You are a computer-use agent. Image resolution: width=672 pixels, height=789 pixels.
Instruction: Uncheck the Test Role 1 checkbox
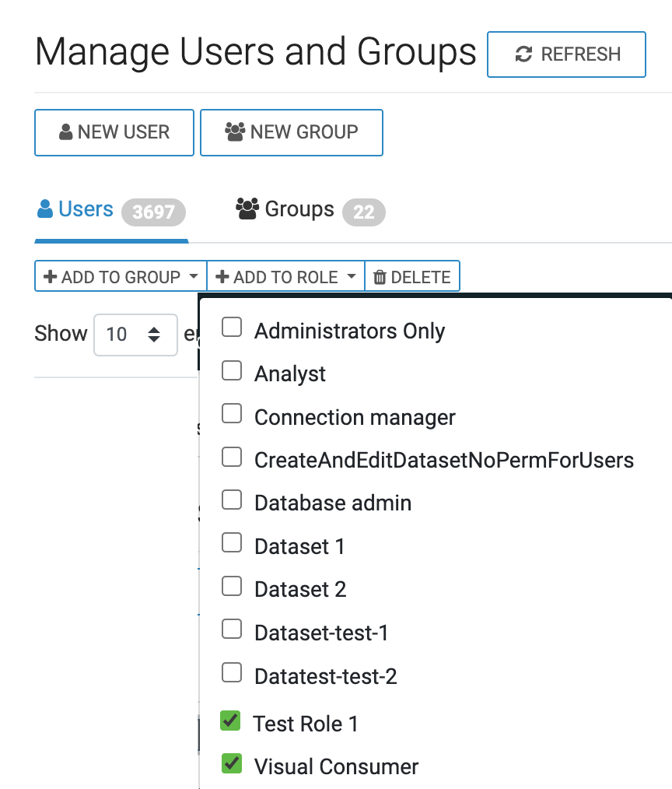click(230, 721)
